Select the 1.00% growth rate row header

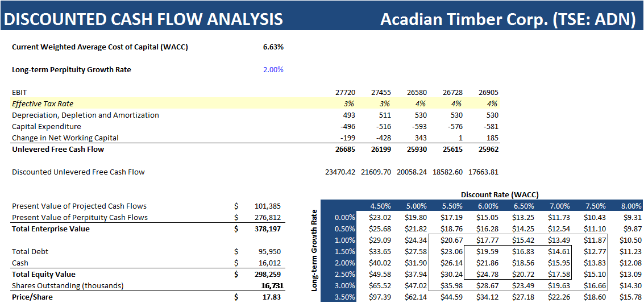346,240
